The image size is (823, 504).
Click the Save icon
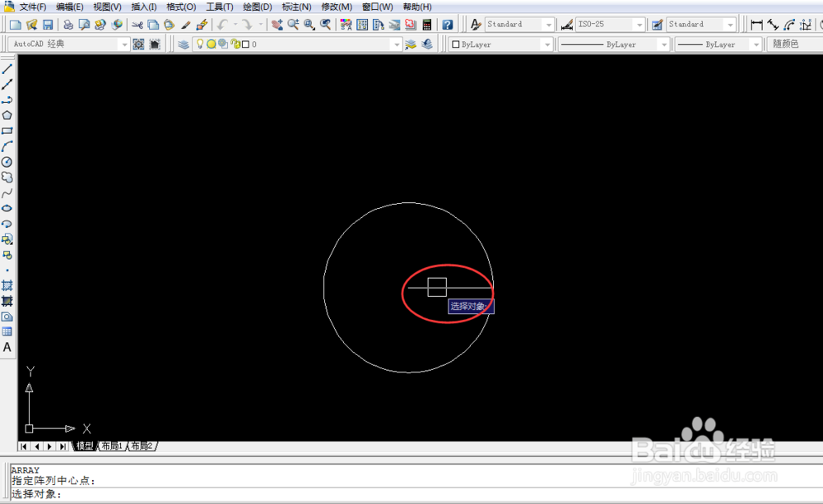pos(48,25)
